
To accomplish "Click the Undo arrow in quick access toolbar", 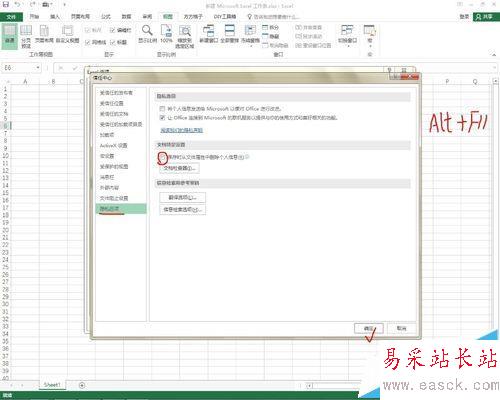I will (x=18, y=4).
